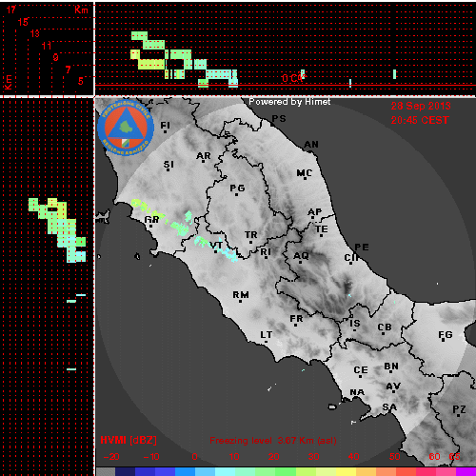Click the Protezione Civile Abruzzo logo
The width and height of the screenshot is (476, 476).
(x=126, y=128)
